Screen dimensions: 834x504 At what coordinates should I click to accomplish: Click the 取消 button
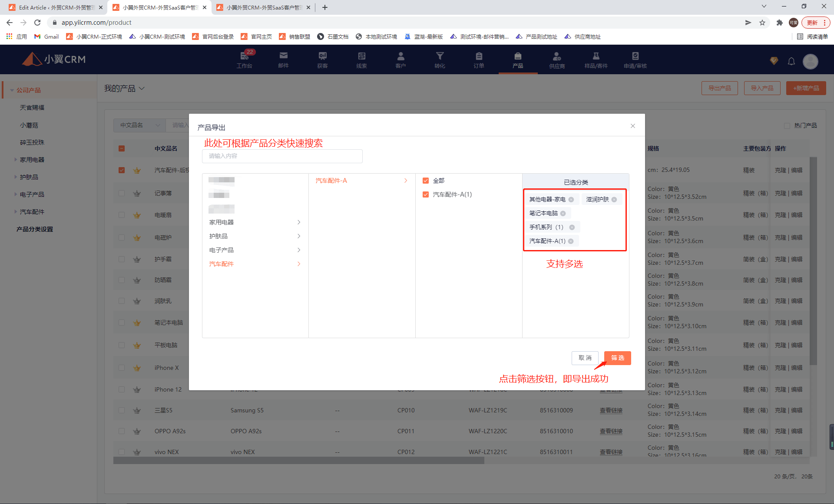coord(585,358)
